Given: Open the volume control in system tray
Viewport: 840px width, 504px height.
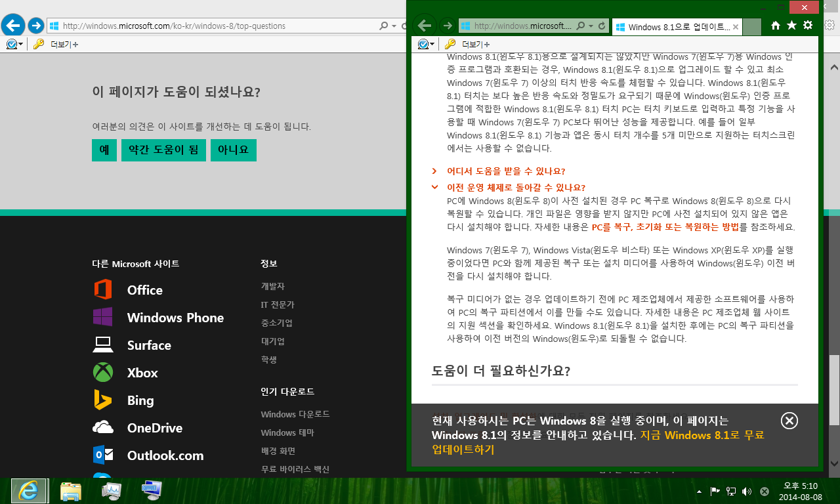Looking at the screenshot, I should pyautogui.click(x=747, y=492).
